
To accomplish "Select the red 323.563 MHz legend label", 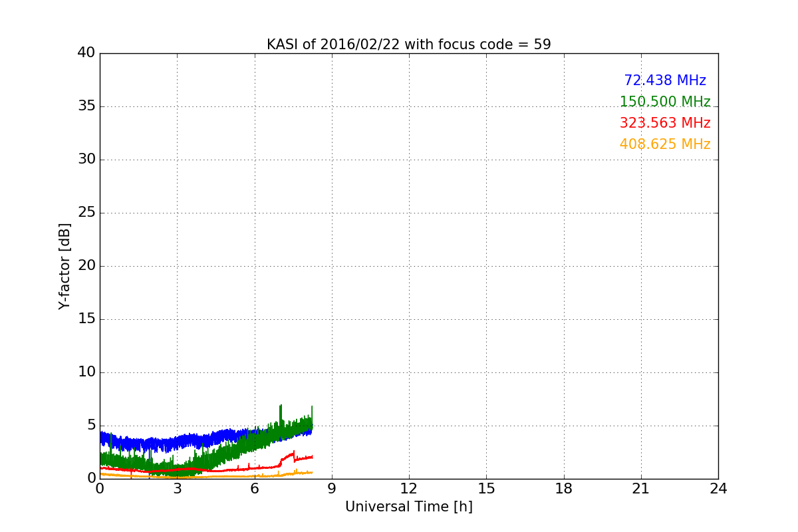I will (665, 123).
